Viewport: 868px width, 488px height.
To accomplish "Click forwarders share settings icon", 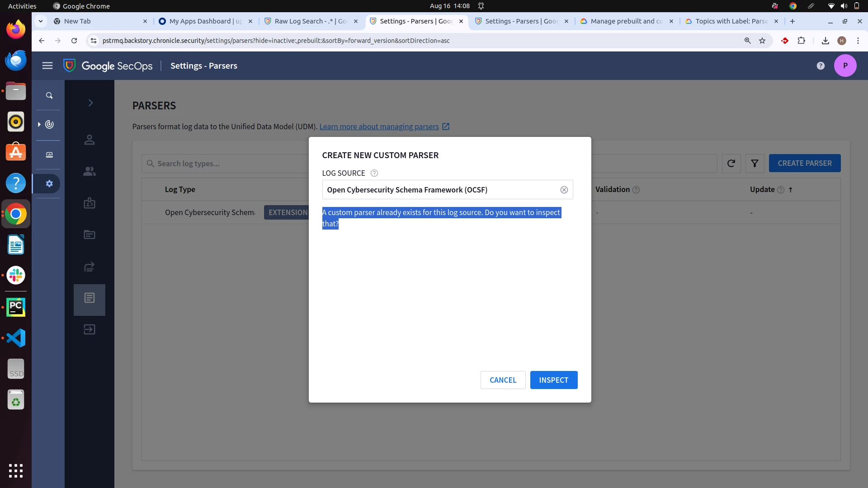I will tap(90, 267).
